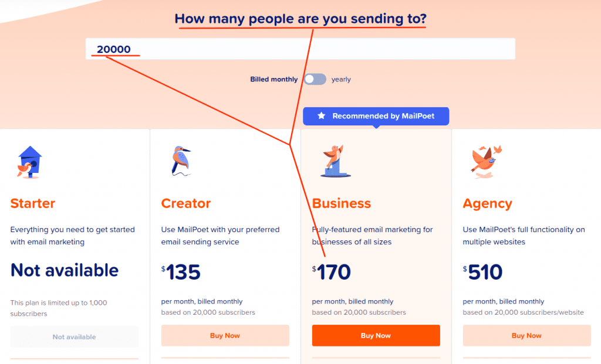Select the yearly billing label
This screenshot has height=364, width=601.
tap(341, 79)
